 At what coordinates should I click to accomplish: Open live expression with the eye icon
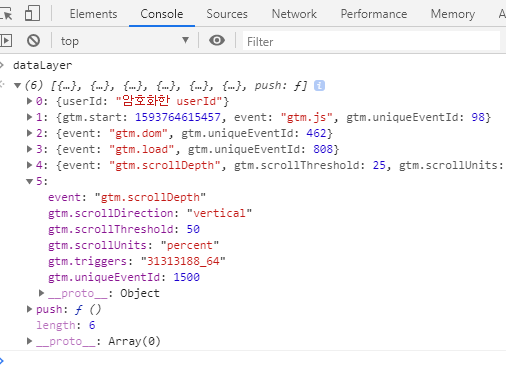point(217,41)
